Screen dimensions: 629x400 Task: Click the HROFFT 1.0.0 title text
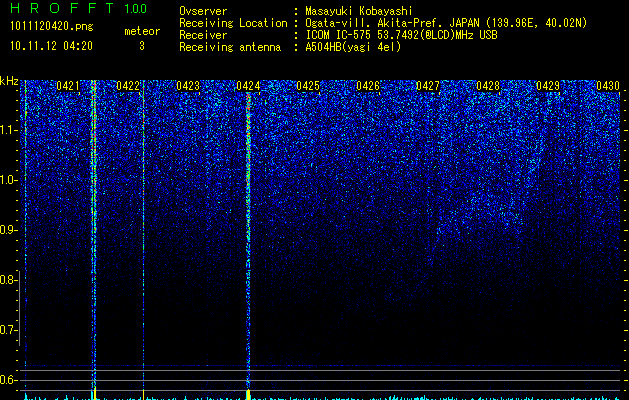pos(78,8)
